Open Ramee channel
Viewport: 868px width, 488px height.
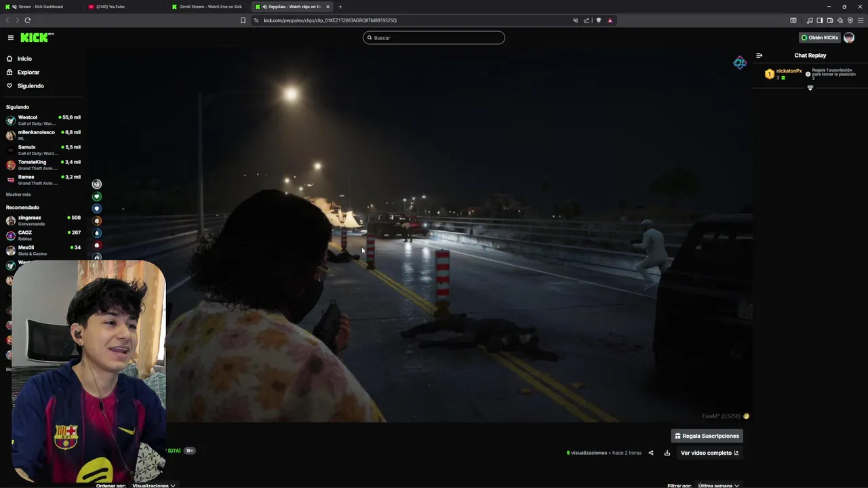pos(43,180)
